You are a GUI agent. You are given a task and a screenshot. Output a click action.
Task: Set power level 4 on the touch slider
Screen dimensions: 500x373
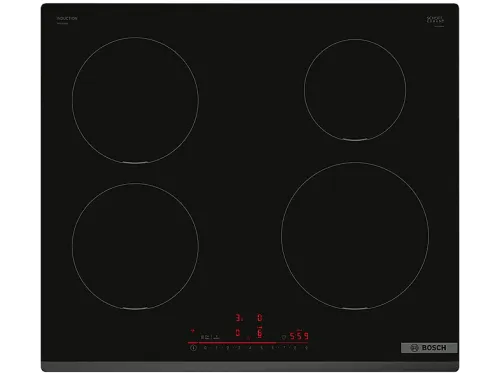tap(250, 348)
